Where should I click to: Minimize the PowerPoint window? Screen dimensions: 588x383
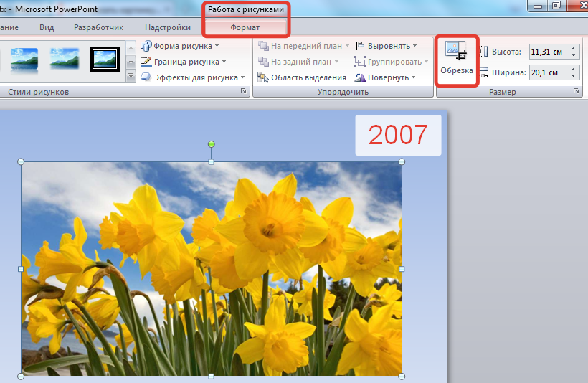[538, 5]
